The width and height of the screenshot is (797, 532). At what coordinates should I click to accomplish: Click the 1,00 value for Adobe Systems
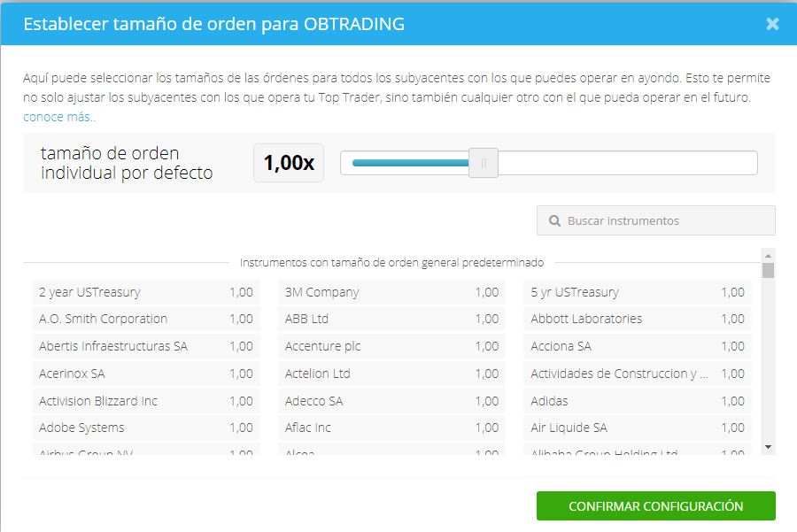pos(241,428)
